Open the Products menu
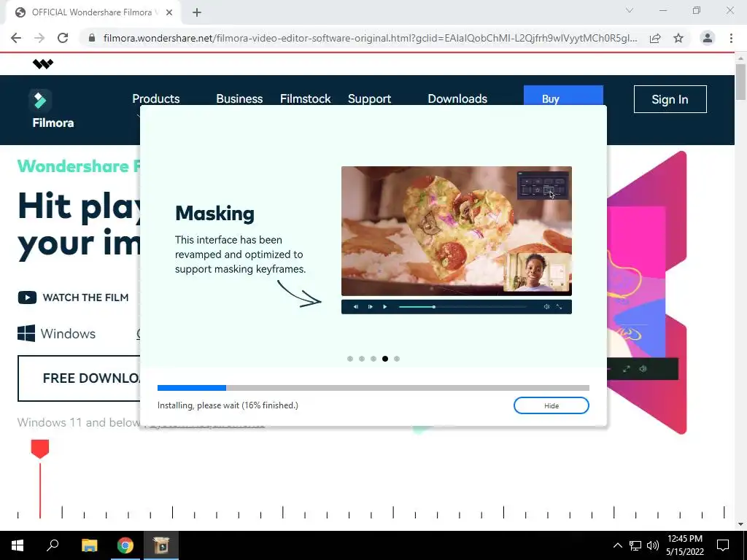Screen dimensions: 747x560 (156, 98)
